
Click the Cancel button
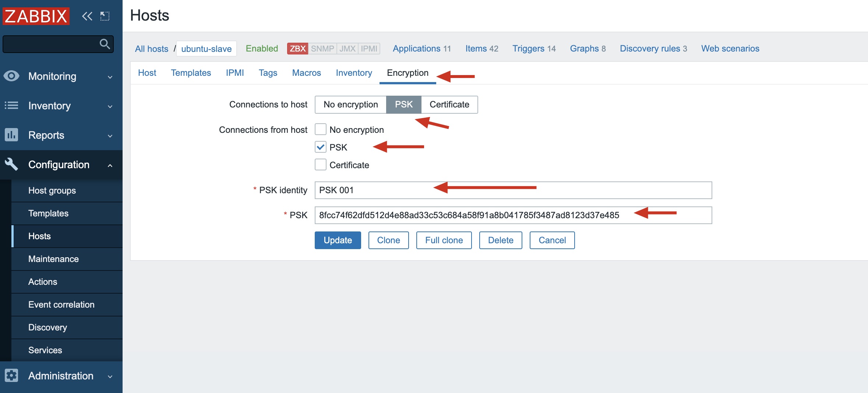[552, 240]
